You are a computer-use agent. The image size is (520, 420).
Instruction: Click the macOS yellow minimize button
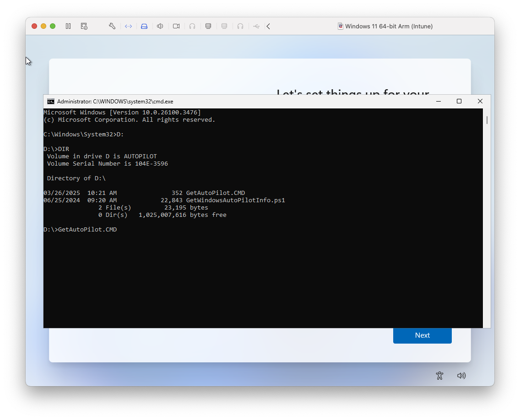pyautogui.click(x=43, y=26)
